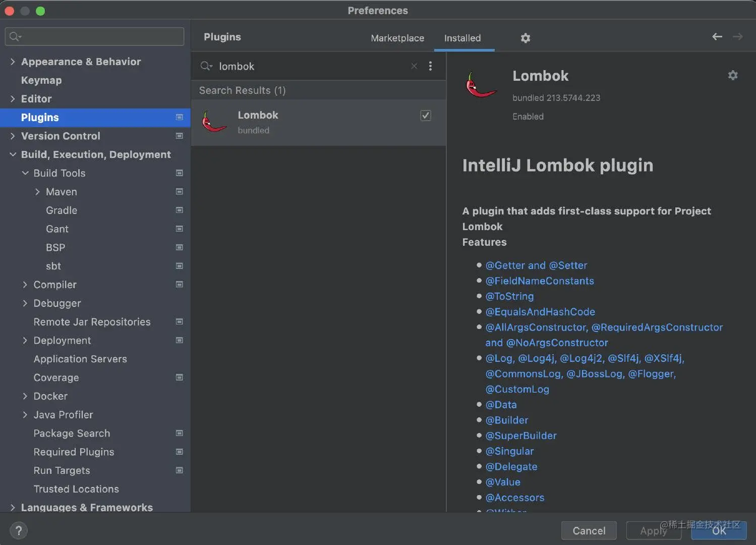Screen dimensions: 756x545
Task: Open the @Getter and @Setter link
Action: tap(536, 265)
